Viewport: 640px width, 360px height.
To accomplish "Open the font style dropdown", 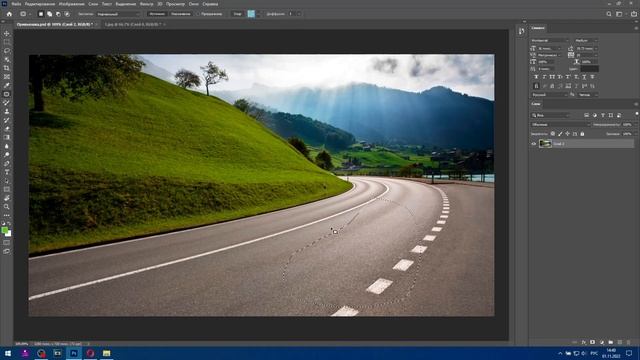I will [x=587, y=40].
